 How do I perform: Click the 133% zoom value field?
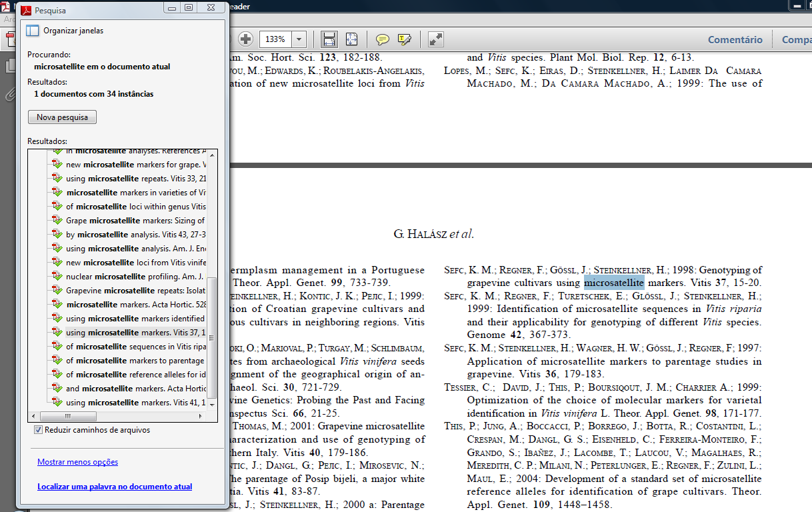275,39
